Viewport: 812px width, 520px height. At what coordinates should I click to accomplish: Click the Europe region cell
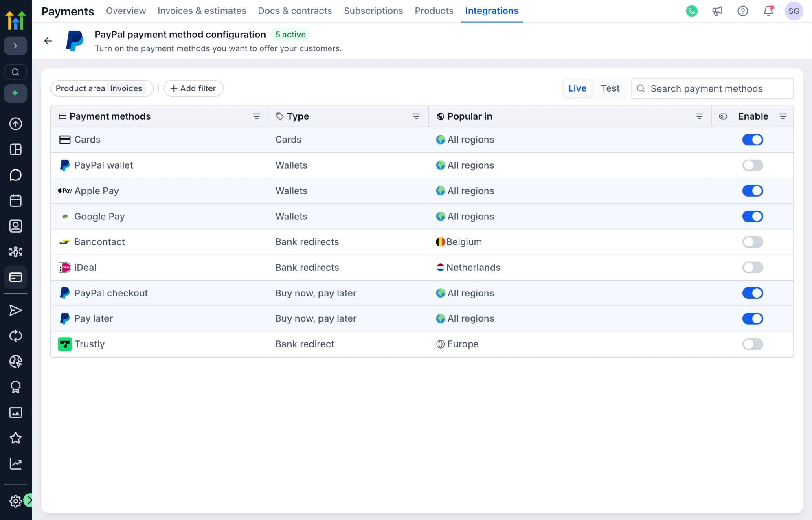coord(457,344)
